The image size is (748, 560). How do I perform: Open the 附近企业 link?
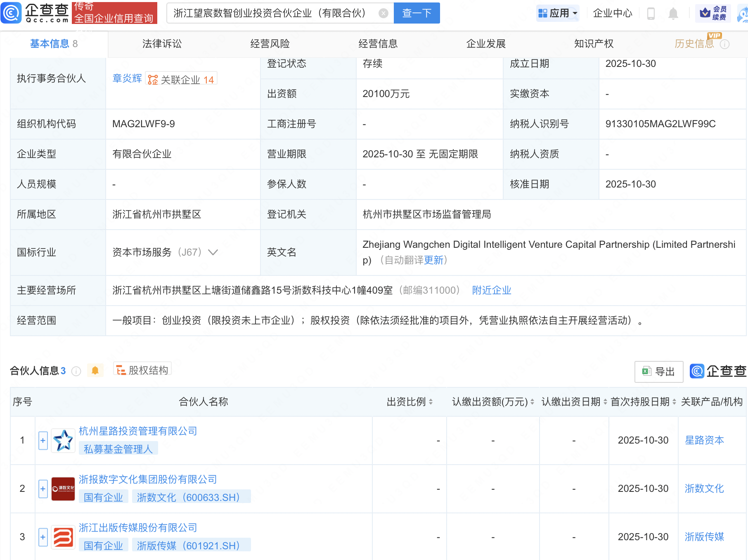pyautogui.click(x=491, y=290)
